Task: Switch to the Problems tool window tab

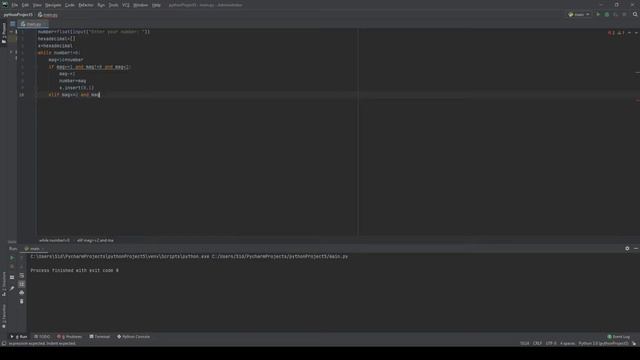Action: click(70, 337)
